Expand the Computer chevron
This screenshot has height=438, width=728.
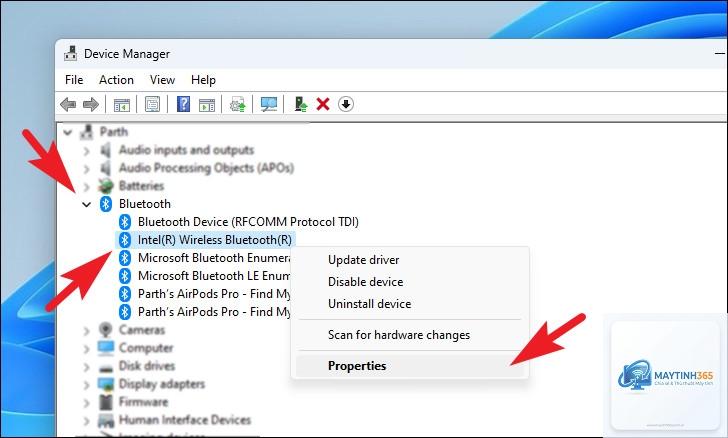tap(86, 349)
